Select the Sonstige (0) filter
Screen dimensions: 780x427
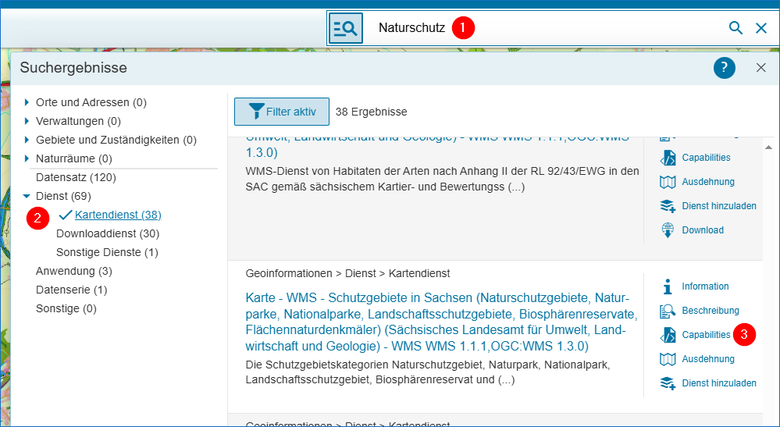coord(66,309)
